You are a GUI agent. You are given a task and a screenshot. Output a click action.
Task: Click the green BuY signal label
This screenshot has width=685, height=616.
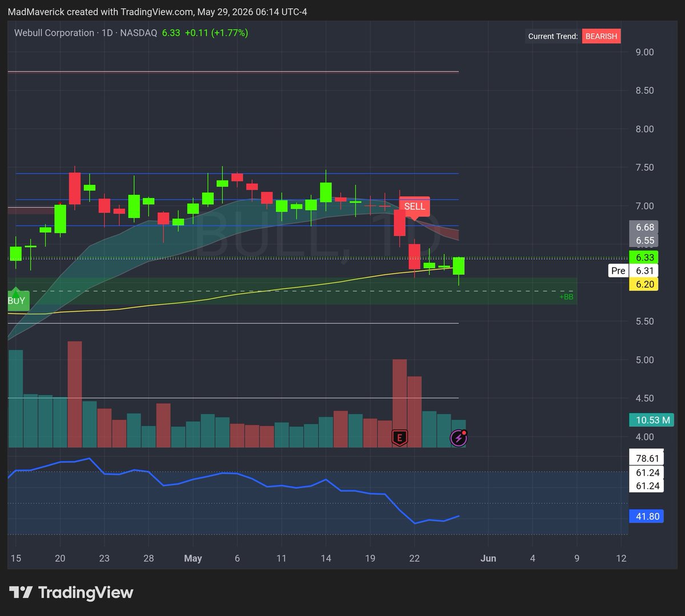tap(16, 300)
